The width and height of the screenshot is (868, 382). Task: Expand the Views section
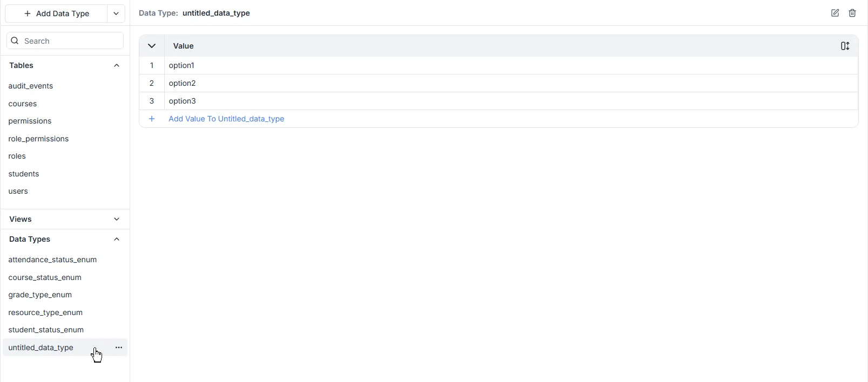pyautogui.click(x=117, y=219)
